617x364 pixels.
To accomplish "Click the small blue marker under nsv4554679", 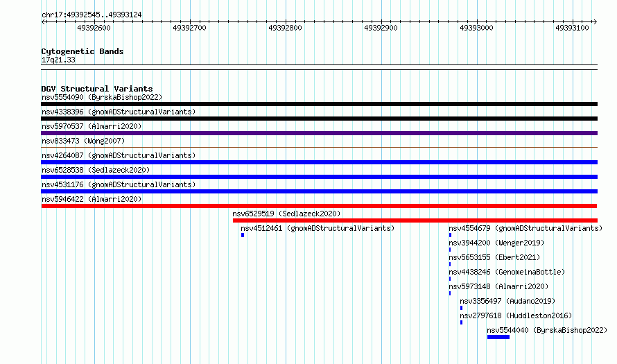I will 450,235.
